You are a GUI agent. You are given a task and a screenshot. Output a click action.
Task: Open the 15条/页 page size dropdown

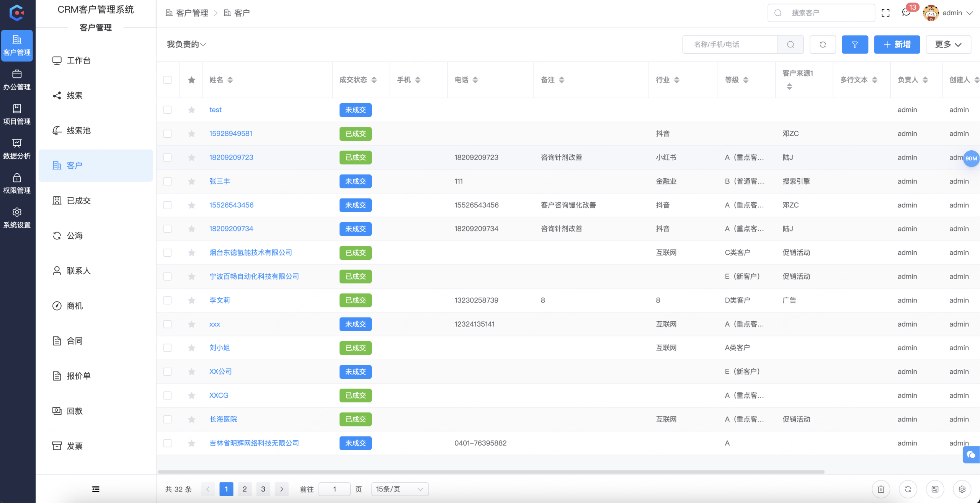[x=400, y=489]
